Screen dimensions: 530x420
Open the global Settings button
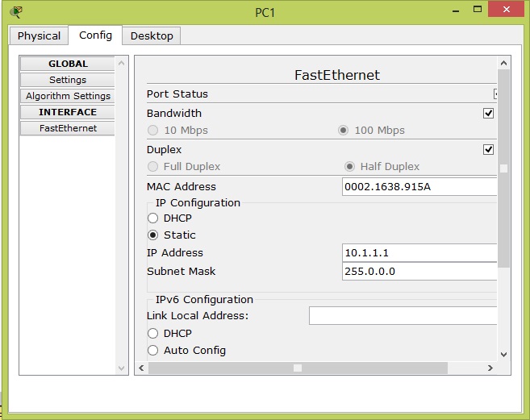pos(68,80)
